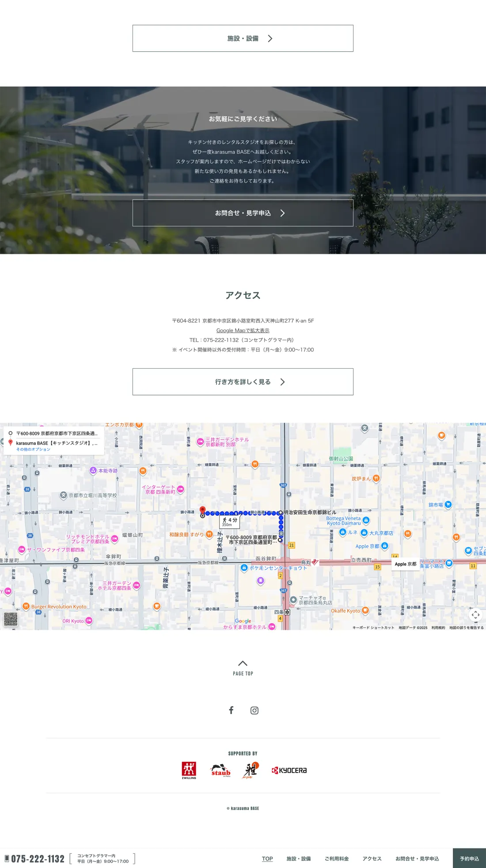Click 明治安田生命京都錦ビル route start point
Image resolution: width=486 pixels, height=868 pixels.
(280, 513)
